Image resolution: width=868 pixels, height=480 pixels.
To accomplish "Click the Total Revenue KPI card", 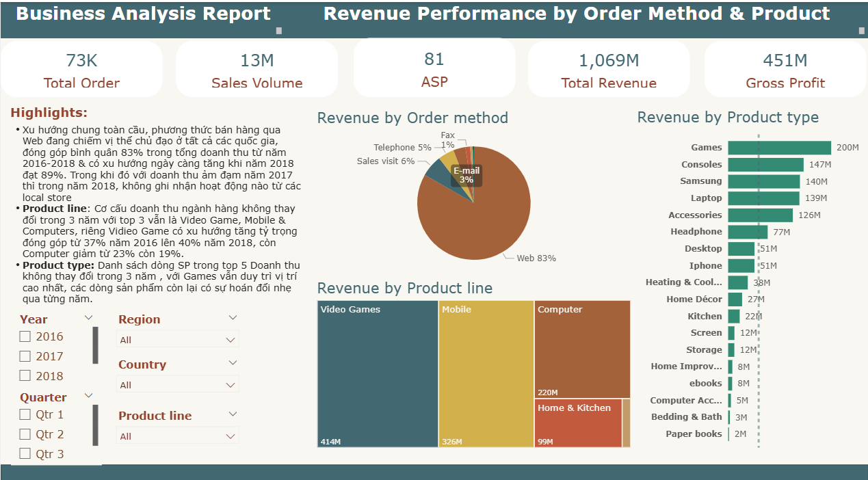I will click(x=608, y=70).
